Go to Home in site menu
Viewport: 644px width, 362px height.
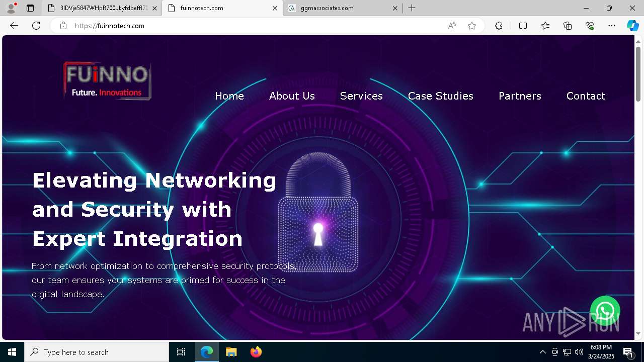(229, 96)
